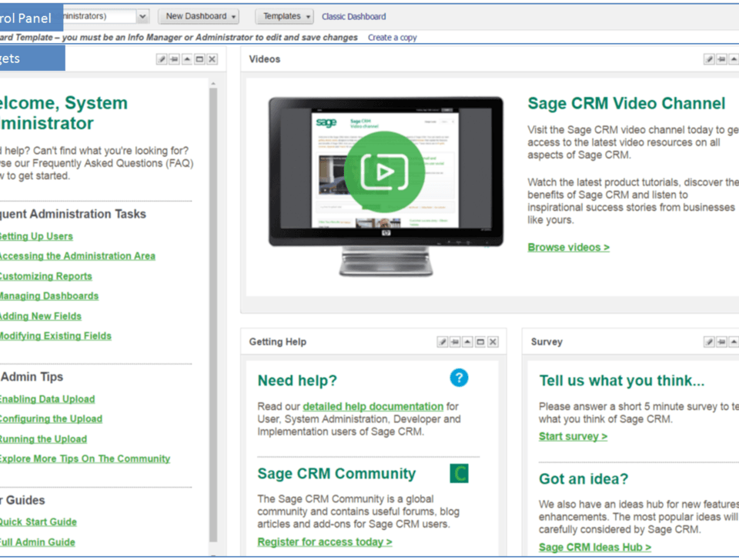739x560 pixels.
Task: Pin the Survey gadget
Action: [x=721, y=342]
